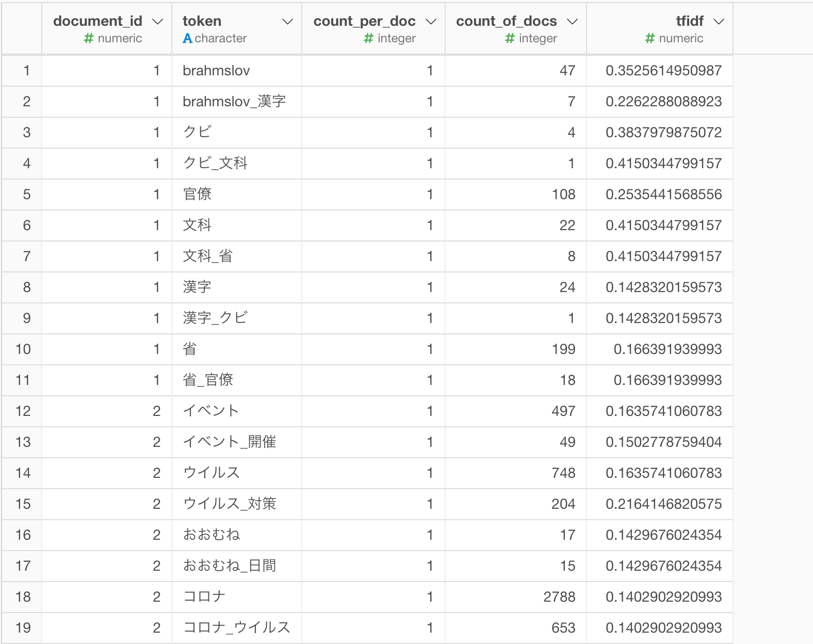Image resolution: width=813 pixels, height=644 pixels.
Task: Click token cell '省' in row 10
Action: tap(237, 349)
